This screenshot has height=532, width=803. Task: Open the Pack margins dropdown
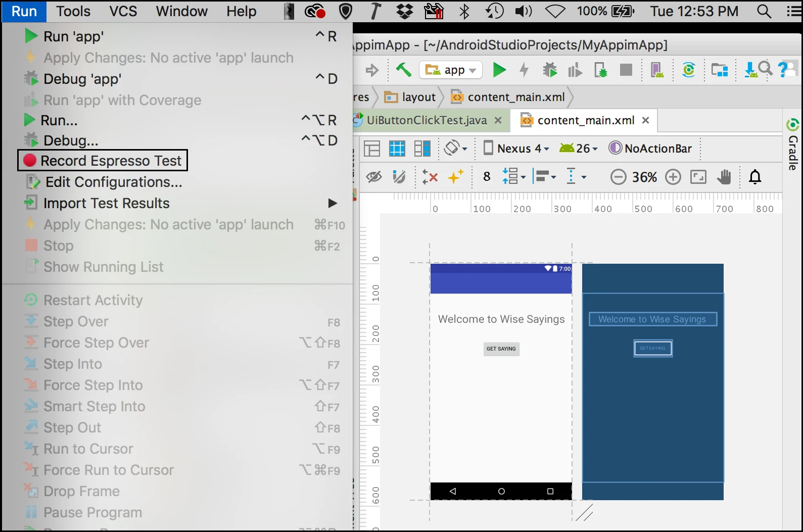(x=514, y=177)
